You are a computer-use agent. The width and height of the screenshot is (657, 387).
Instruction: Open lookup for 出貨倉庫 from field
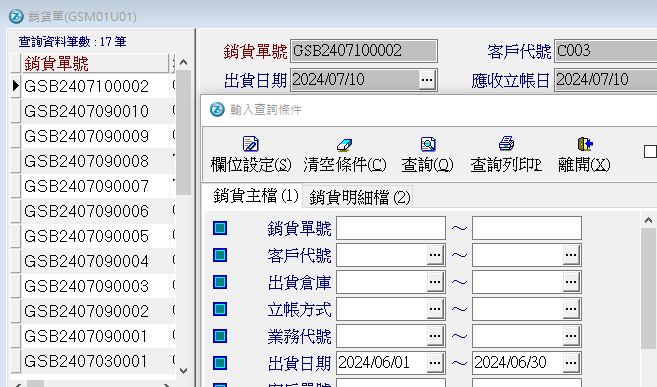click(435, 282)
